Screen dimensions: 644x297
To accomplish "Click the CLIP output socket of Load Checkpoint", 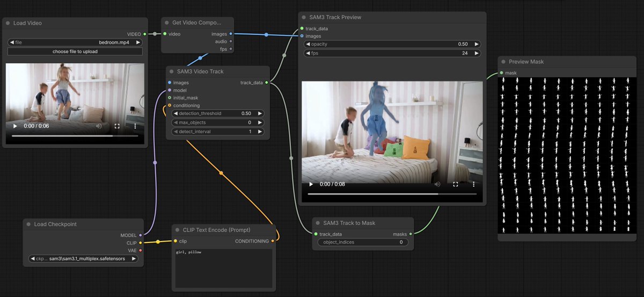I will pyautogui.click(x=141, y=243).
